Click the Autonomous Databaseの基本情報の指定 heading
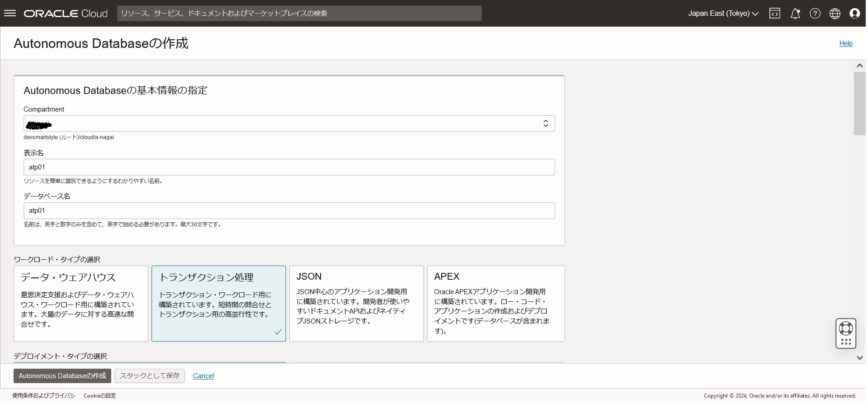 coord(115,90)
